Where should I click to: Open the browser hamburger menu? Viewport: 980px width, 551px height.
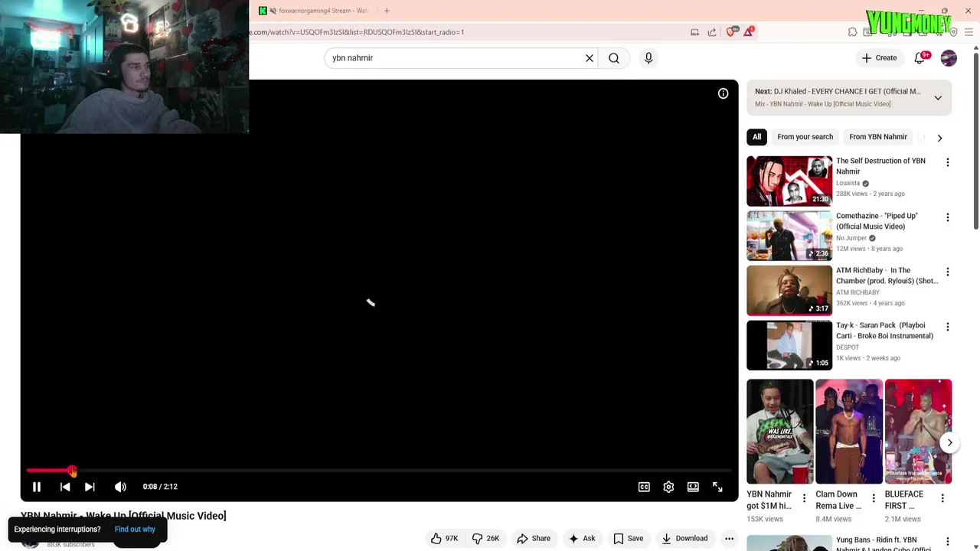969,32
